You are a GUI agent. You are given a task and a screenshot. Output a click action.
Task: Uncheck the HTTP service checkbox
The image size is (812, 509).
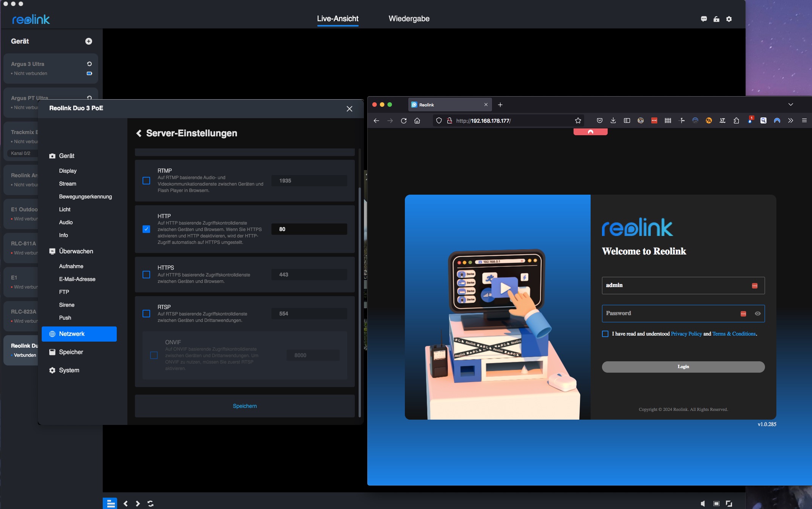[x=146, y=229]
